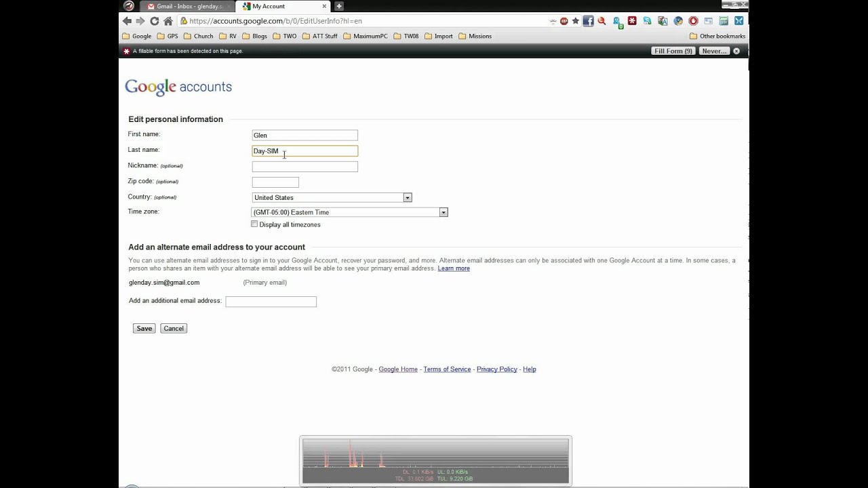The image size is (868, 488).
Task: Click the Fill Form (9) button
Action: 673,51
